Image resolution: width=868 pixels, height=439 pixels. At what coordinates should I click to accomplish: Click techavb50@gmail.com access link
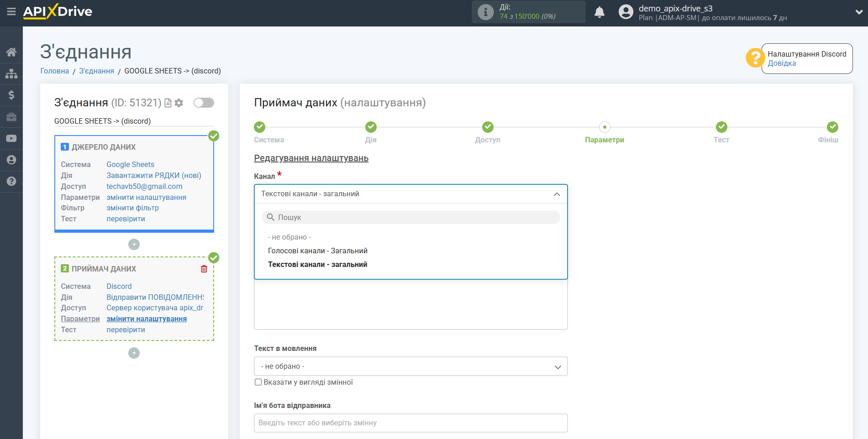pos(144,186)
